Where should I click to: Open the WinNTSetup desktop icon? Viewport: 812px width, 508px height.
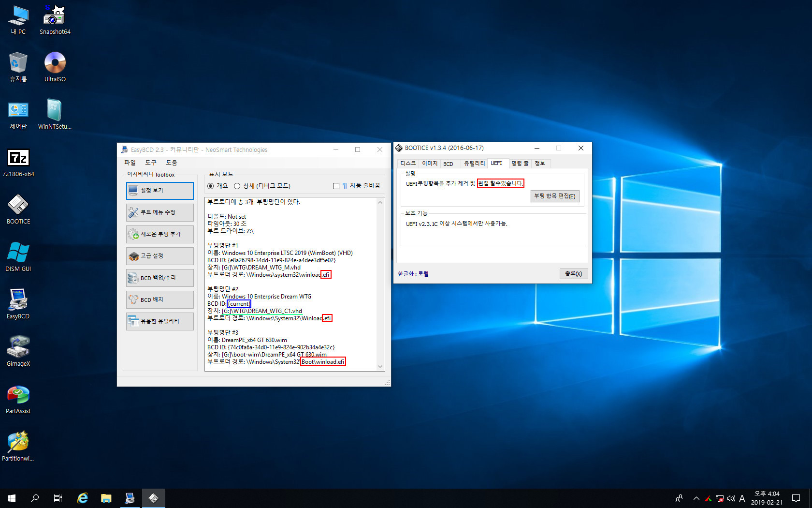coord(55,115)
